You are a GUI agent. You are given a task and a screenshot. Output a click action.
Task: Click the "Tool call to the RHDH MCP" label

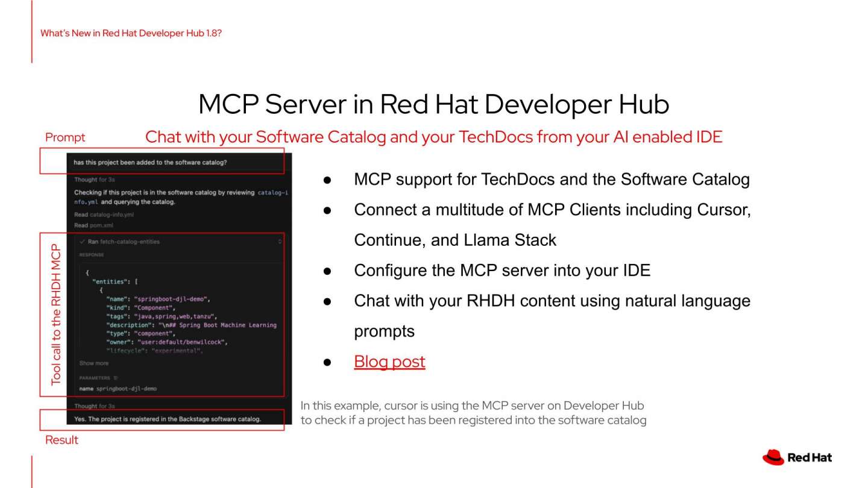55,314
